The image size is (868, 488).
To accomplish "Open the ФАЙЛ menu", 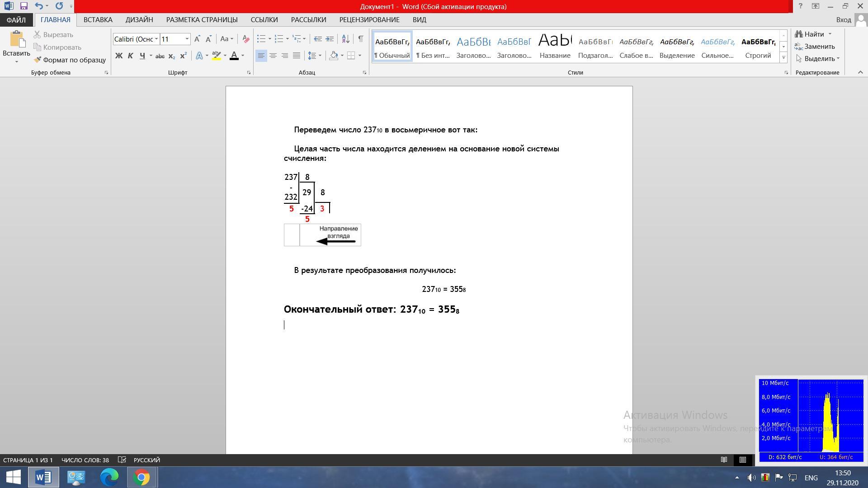I will click(x=16, y=20).
